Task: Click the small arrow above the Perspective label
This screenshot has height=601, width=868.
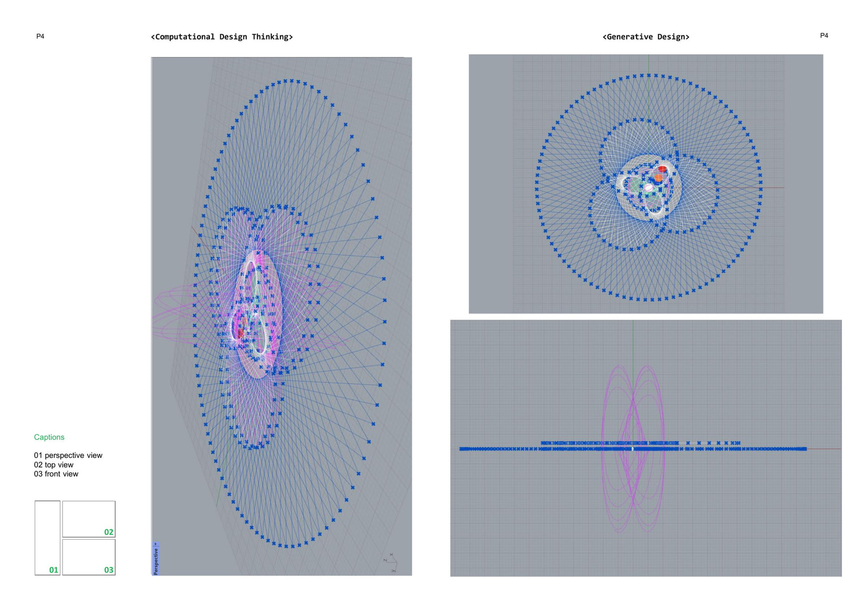Action: coord(156,544)
